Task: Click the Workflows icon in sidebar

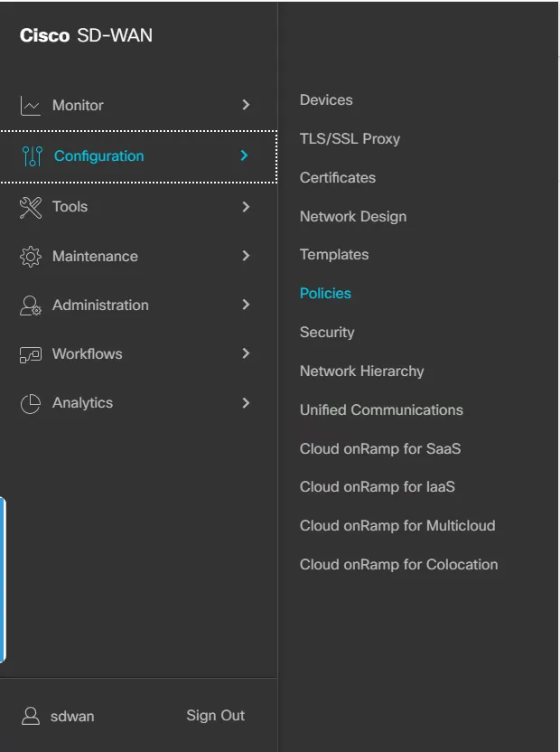Action: [x=31, y=354]
